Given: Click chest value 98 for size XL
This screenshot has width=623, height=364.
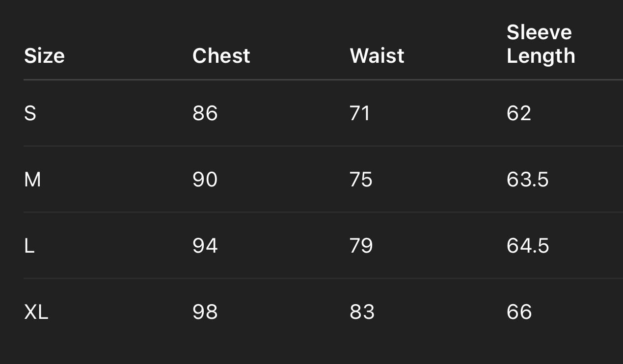Looking at the screenshot, I should [205, 312].
